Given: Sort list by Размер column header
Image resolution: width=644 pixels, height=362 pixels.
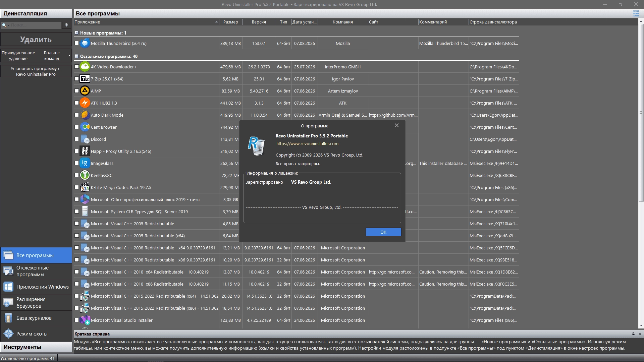Looking at the screenshot, I should (x=231, y=22).
